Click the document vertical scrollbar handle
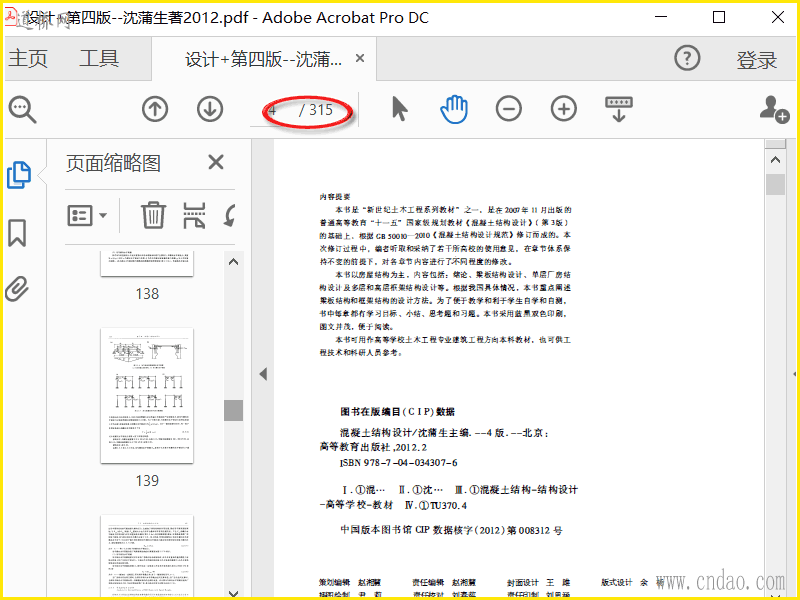 point(776,184)
